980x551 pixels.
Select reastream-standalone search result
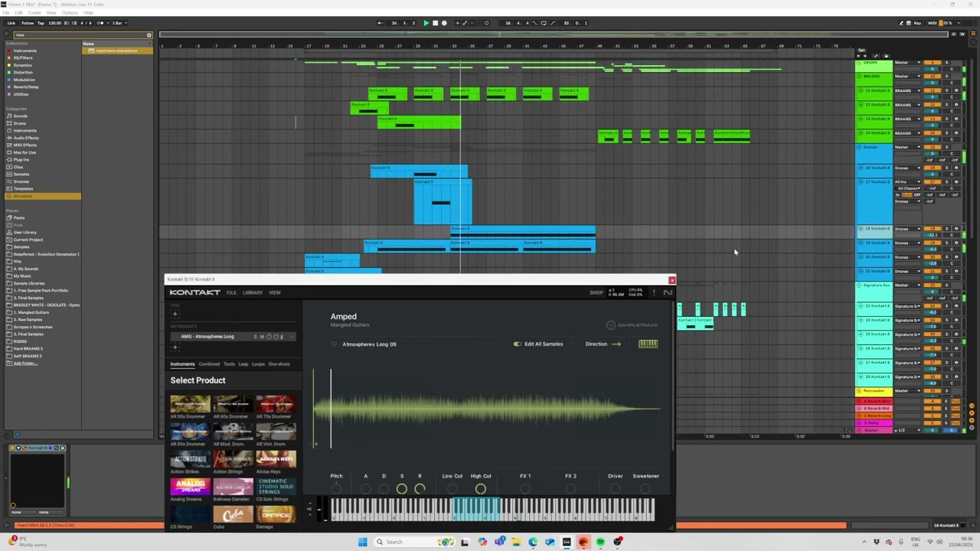coord(117,51)
